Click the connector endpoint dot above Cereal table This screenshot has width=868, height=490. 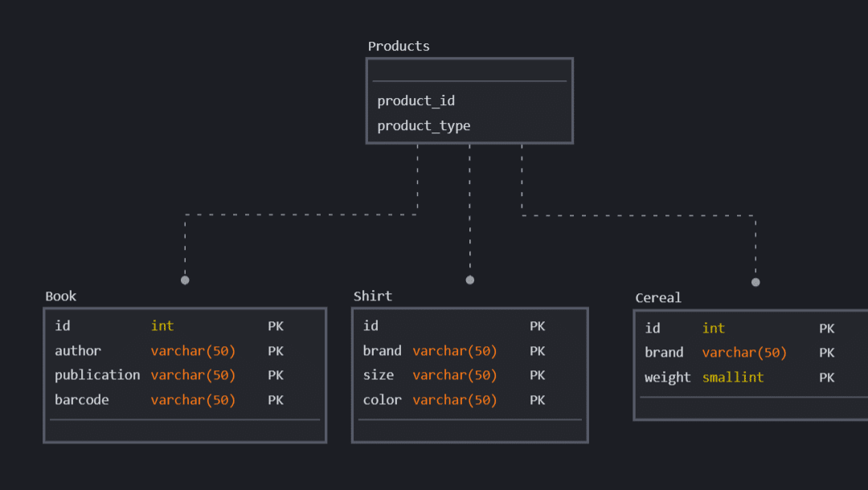(x=755, y=282)
